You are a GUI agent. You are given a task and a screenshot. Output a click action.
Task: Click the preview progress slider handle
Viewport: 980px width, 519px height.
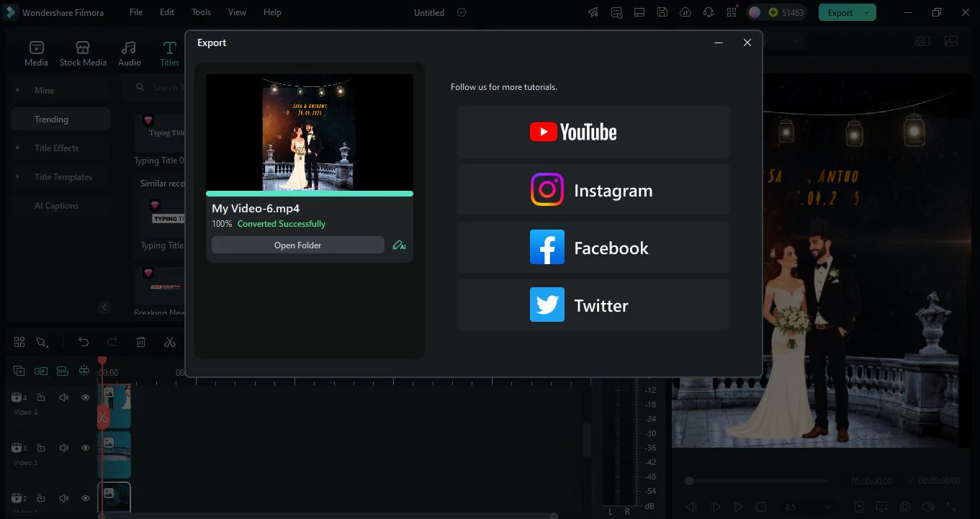pyautogui.click(x=689, y=481)
